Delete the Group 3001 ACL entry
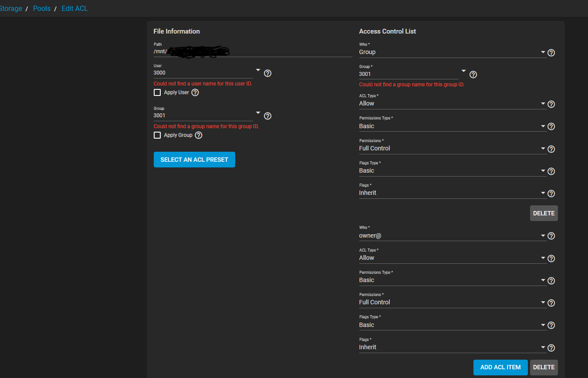Screen dimensions: 588x378 [x=544, y=213]
